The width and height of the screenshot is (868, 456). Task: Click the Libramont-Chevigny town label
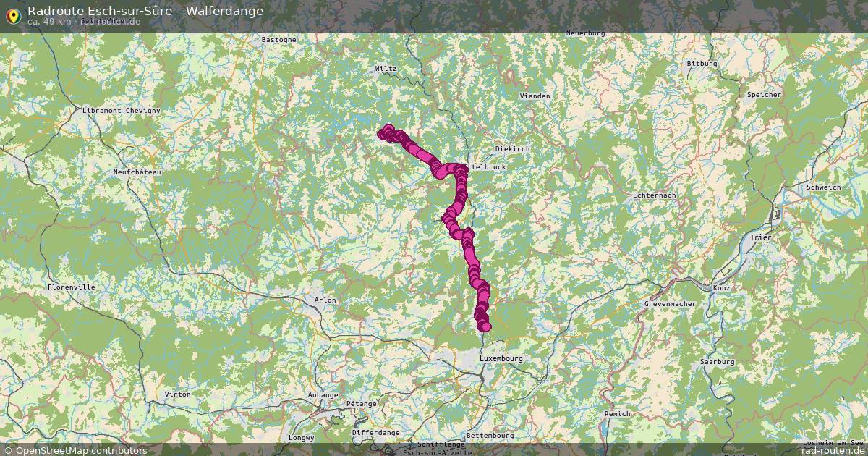click(122, 110)
